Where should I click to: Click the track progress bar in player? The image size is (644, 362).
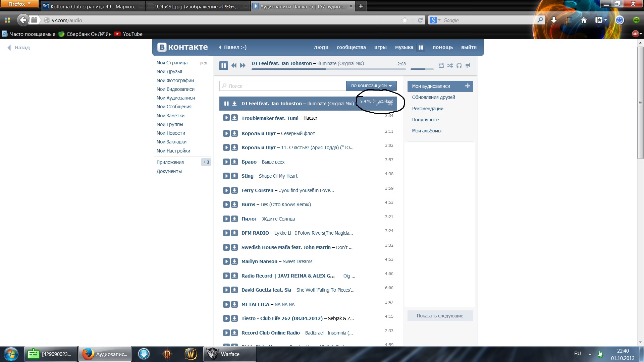(328, 69)
